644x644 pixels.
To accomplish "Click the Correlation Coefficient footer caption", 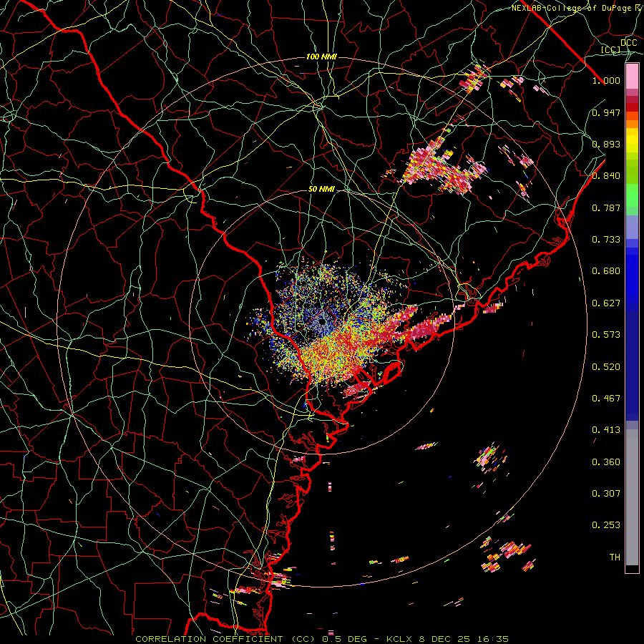I will click(x=322, y=639).
